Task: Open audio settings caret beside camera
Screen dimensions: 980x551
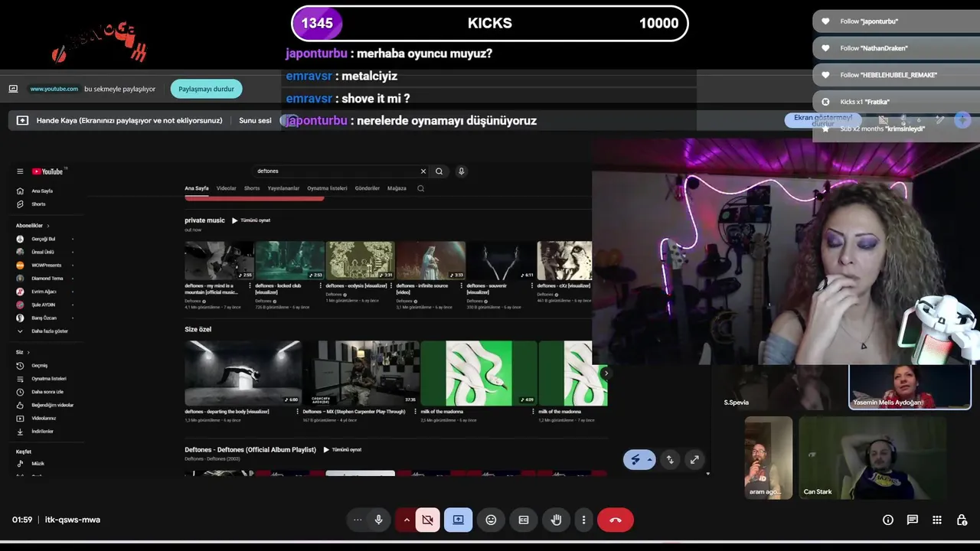Action: (406, 520)
